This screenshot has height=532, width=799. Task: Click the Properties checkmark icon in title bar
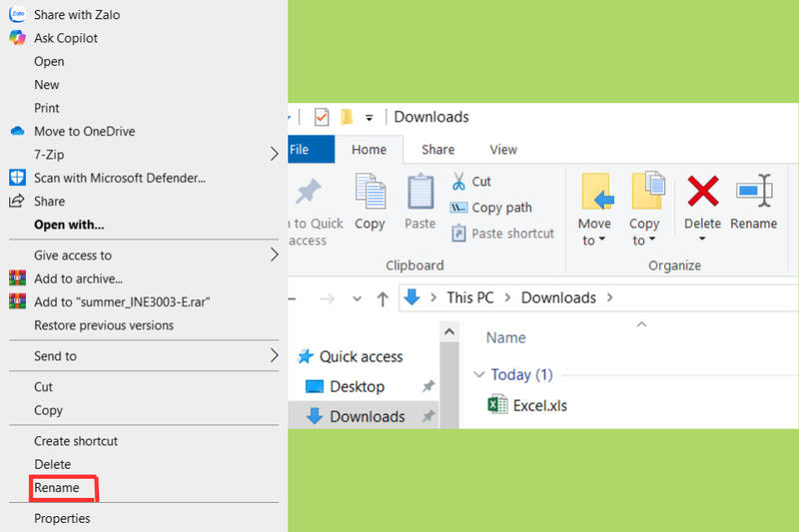(322, 117)
